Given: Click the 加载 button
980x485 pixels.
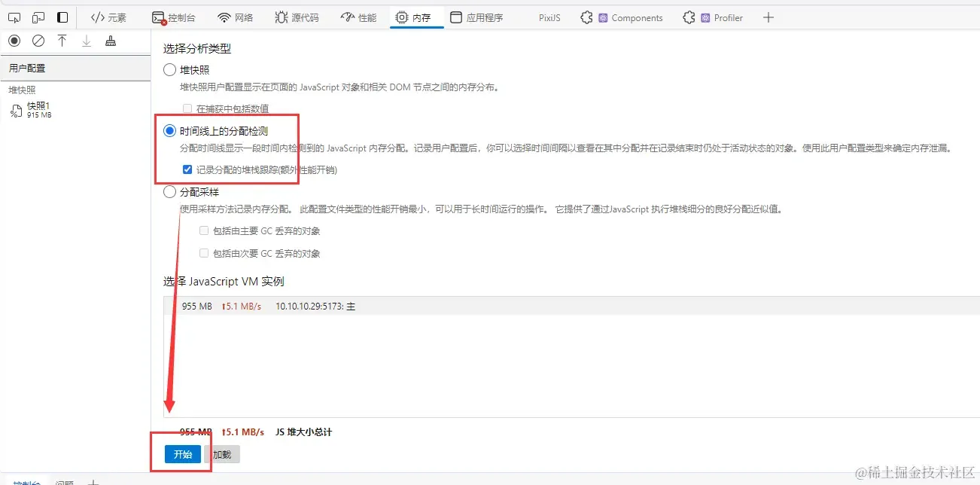Looking at the screenshot, I should [222, 454].
